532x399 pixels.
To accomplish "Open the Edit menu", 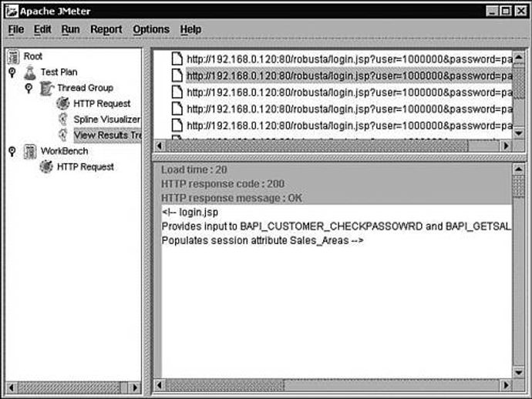I will 42,29.
